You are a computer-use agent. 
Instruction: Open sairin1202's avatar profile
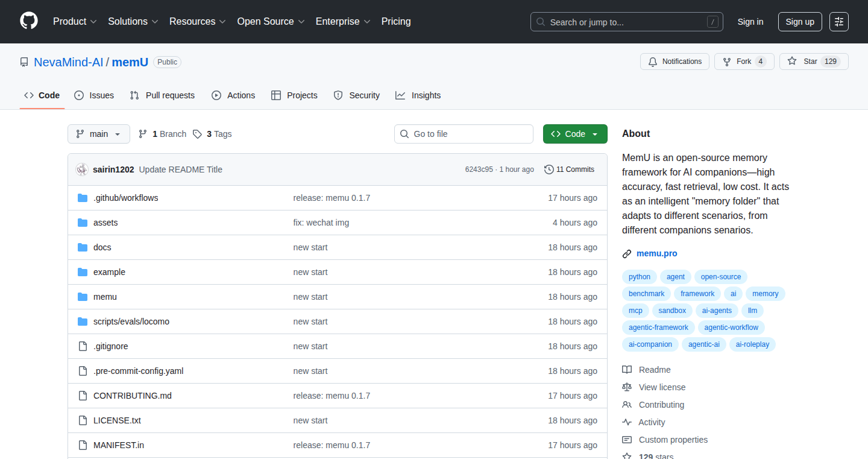click(82, 169)
